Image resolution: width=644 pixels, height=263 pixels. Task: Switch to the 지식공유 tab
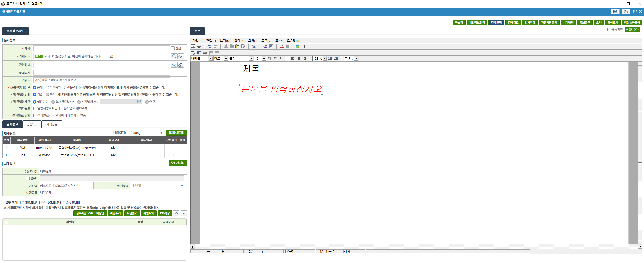coord(52,124)
